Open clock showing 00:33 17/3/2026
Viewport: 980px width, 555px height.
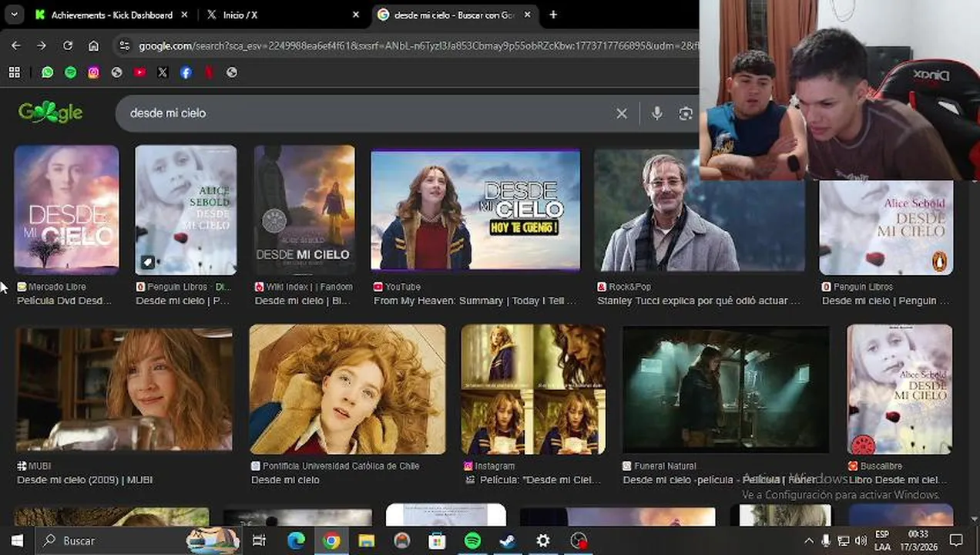coord(917,540)
